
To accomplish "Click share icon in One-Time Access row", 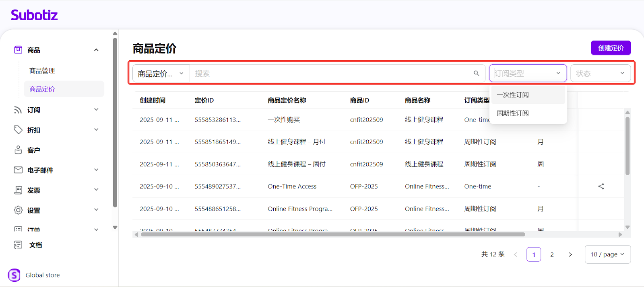I will [x=601, y=187].
